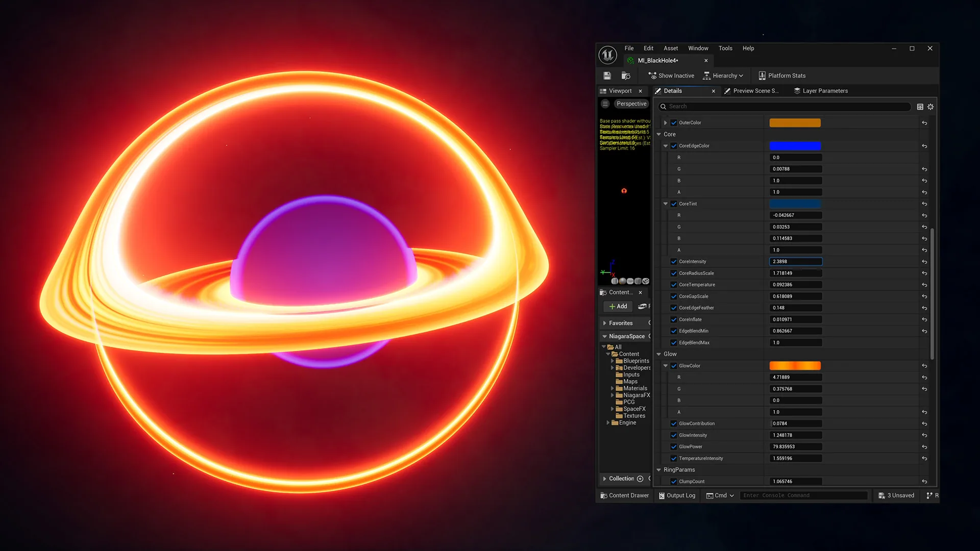Click the Enter Console Command field

point(803,495)
